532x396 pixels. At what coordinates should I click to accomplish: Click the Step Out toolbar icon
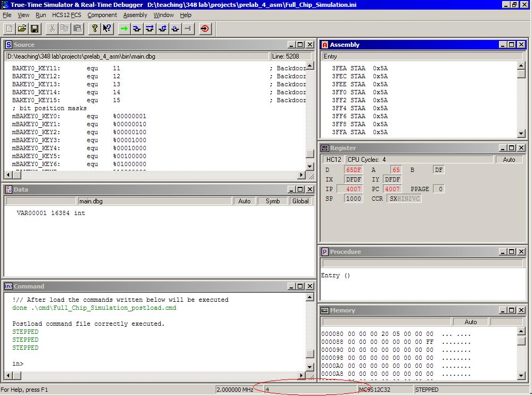[162, 29]
